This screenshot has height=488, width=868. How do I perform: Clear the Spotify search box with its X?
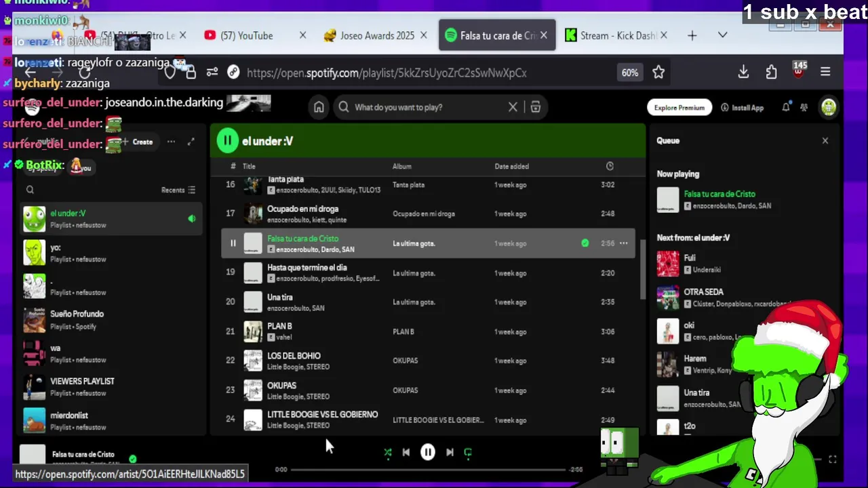tap(513, 107)
